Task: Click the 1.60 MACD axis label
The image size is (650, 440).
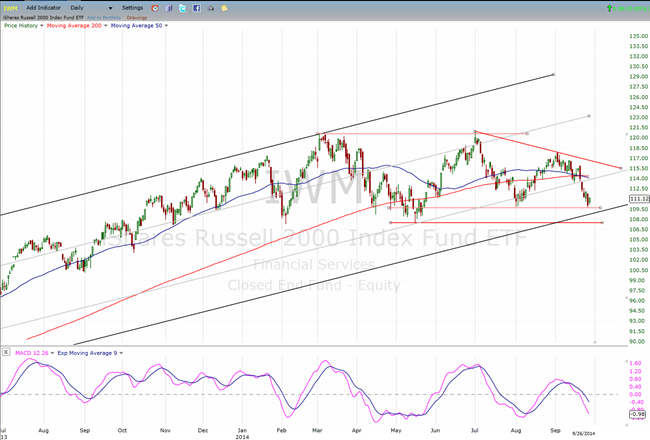Action: point(635,363)
